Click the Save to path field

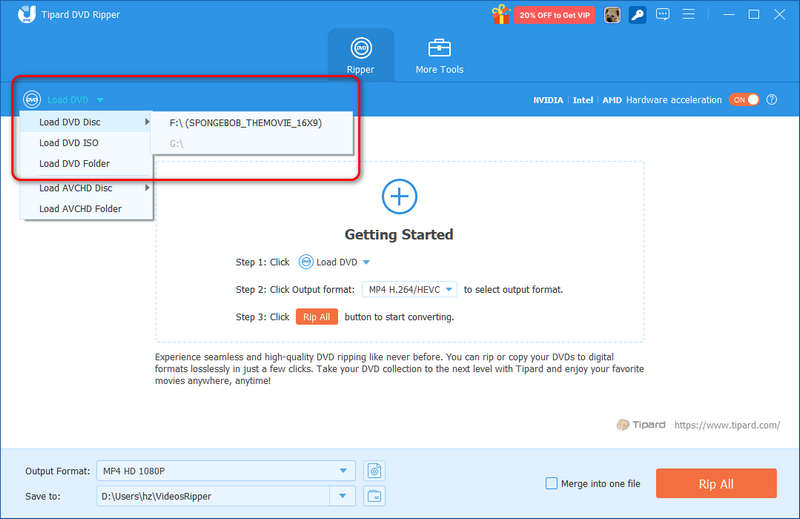pyautogui.click(x=213, y=496)
